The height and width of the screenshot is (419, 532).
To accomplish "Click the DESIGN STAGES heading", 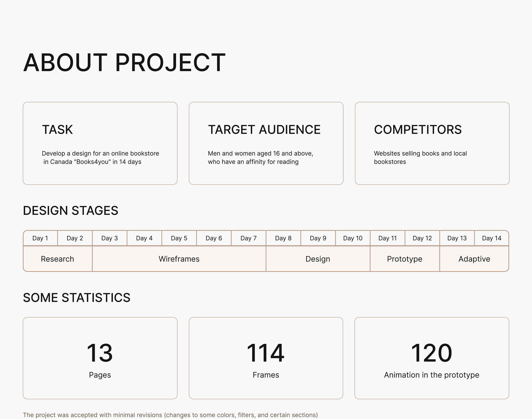I will [71, 211].
